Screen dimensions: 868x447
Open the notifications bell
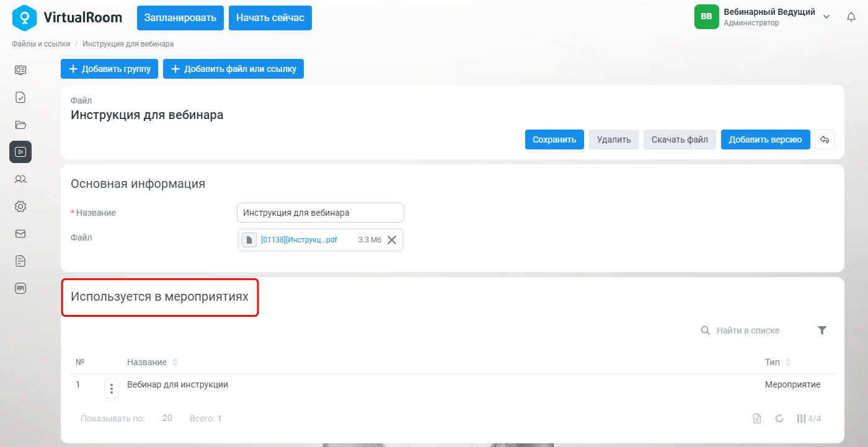pos(851,17)
